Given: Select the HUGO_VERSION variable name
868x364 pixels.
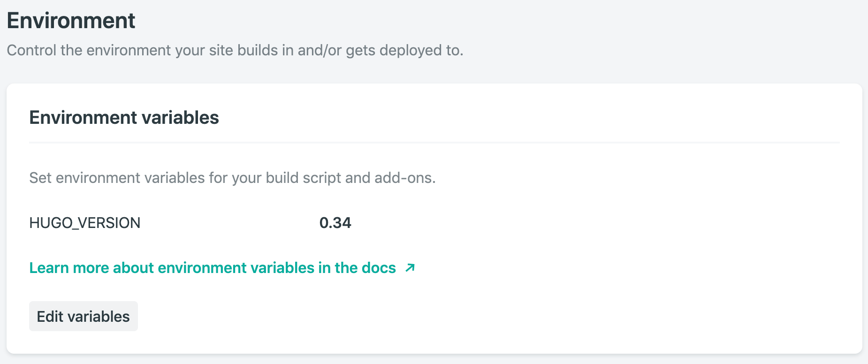Looking at the screenshot, I should [85, 223].
